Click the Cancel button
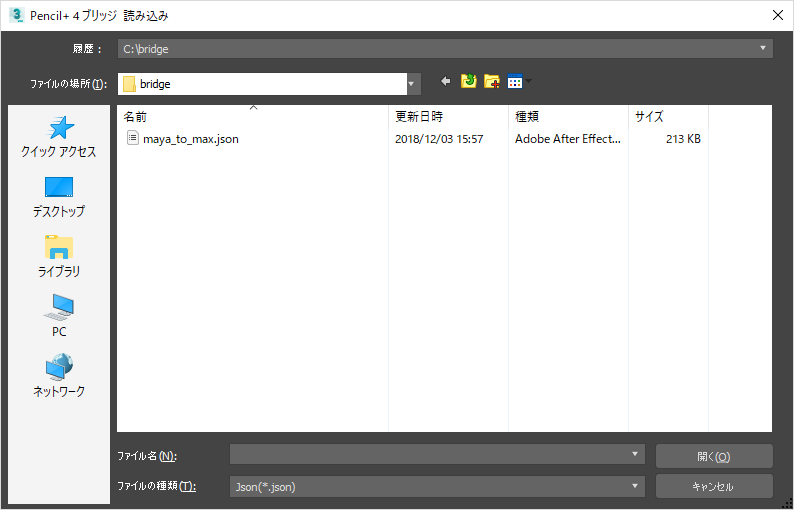 [713, 487]
